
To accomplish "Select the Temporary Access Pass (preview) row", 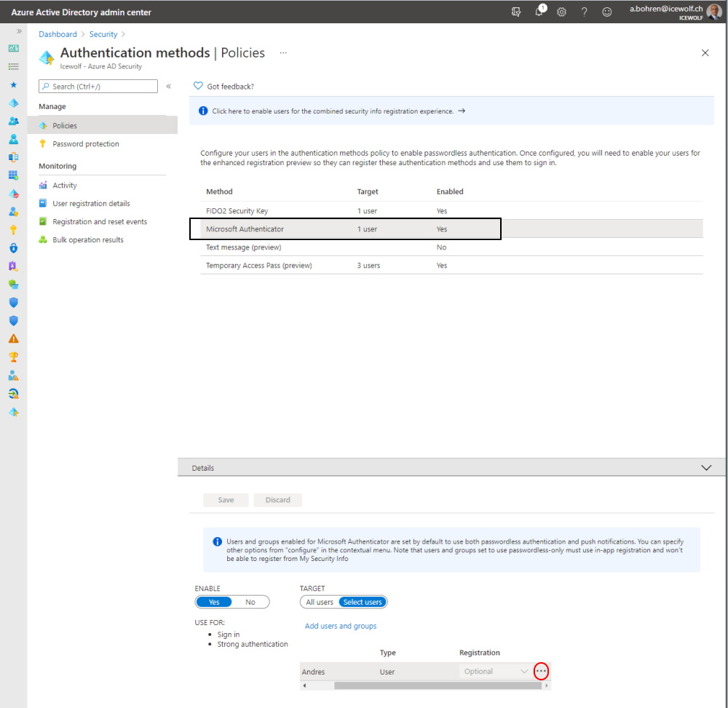I will click(x=451, y=266).
